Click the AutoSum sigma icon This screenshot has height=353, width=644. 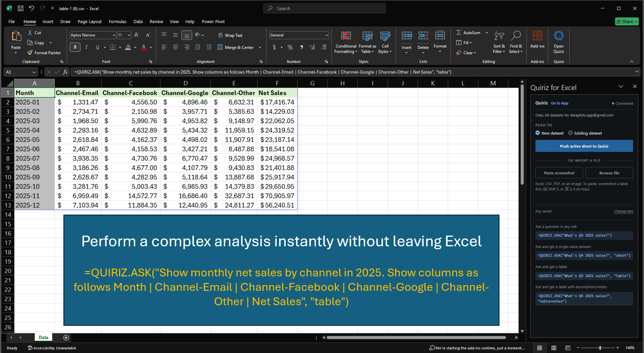(x=459, y=33)
